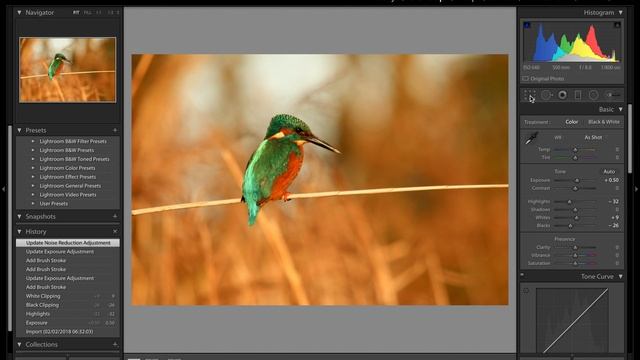
Task: Activate tone curve targeted adjustment tool
Action: [x=526, y=291]
